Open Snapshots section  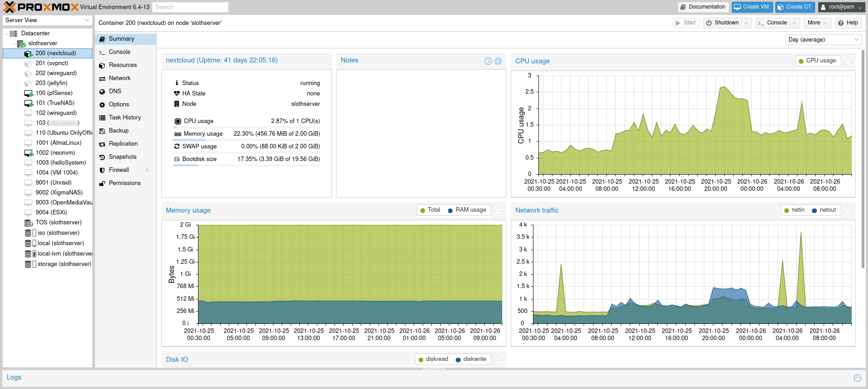click(x=125, y=157)
